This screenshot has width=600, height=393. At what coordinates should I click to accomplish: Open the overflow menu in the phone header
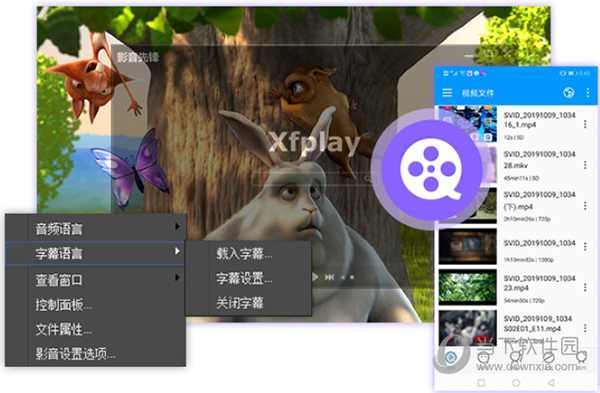[x=588, y=93]
